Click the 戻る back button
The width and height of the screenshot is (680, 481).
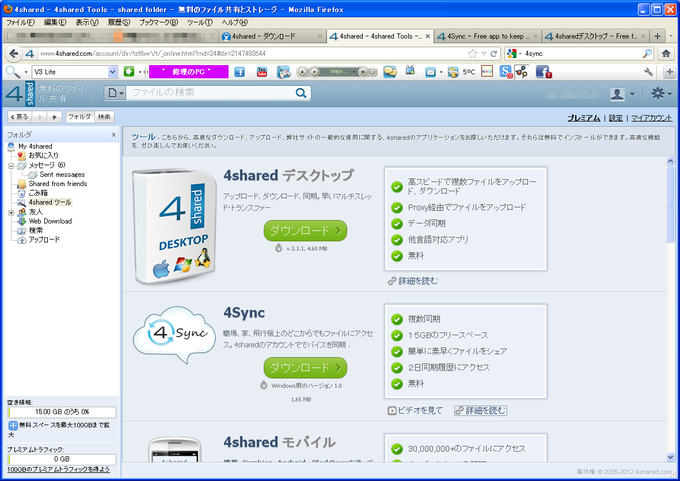click(x=20, y=117)
